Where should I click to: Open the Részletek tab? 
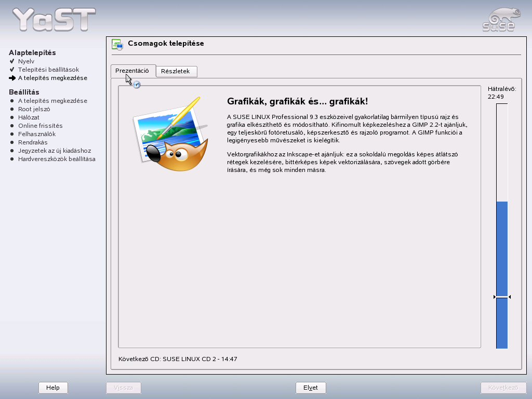click(x=176, y=71)
